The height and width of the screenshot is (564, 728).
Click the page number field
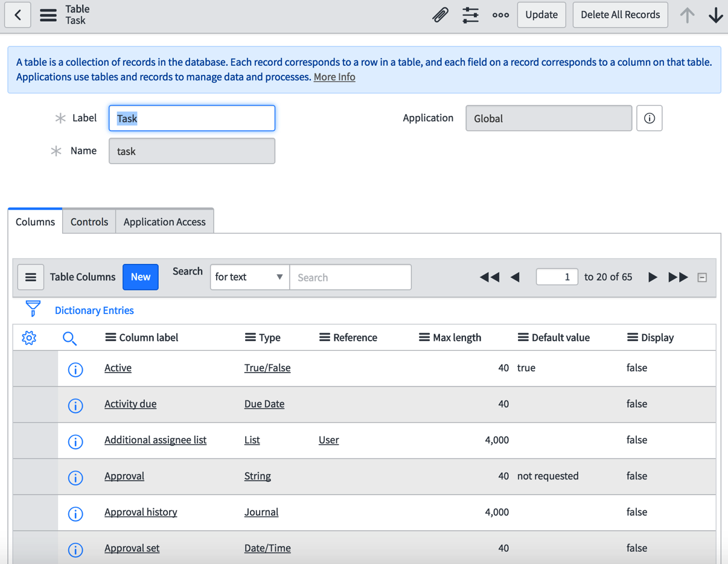pos(557,277)
